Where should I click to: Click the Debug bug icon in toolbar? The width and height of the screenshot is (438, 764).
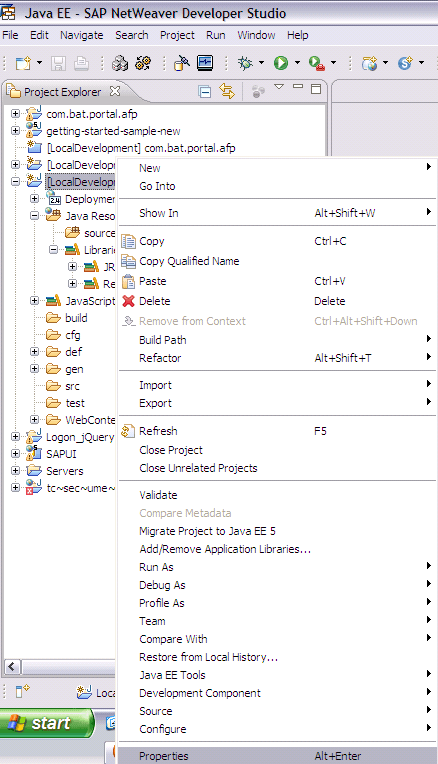[245, 63]
